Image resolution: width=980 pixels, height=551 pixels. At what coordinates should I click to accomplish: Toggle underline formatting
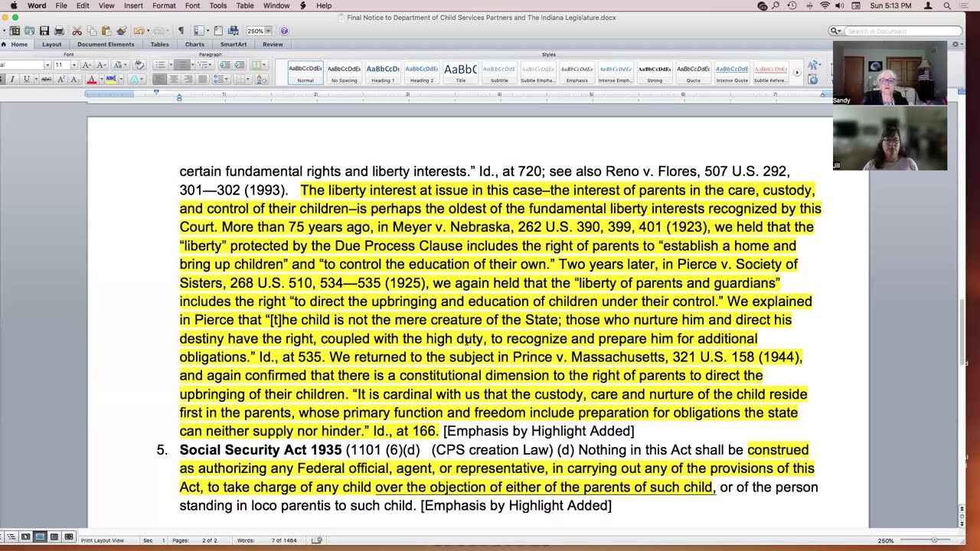27,79
